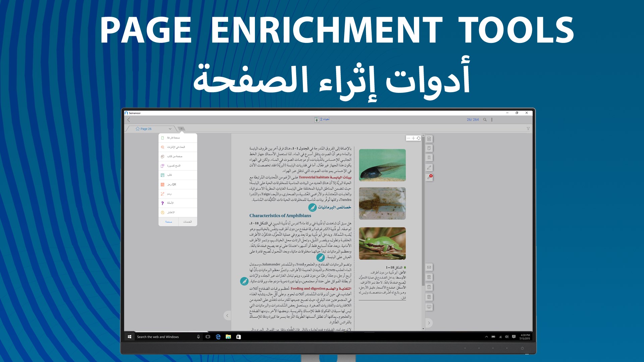The image size is (644, 362).
Task: Open the presentation board icon in sidebar
Action: coord(429,307)
